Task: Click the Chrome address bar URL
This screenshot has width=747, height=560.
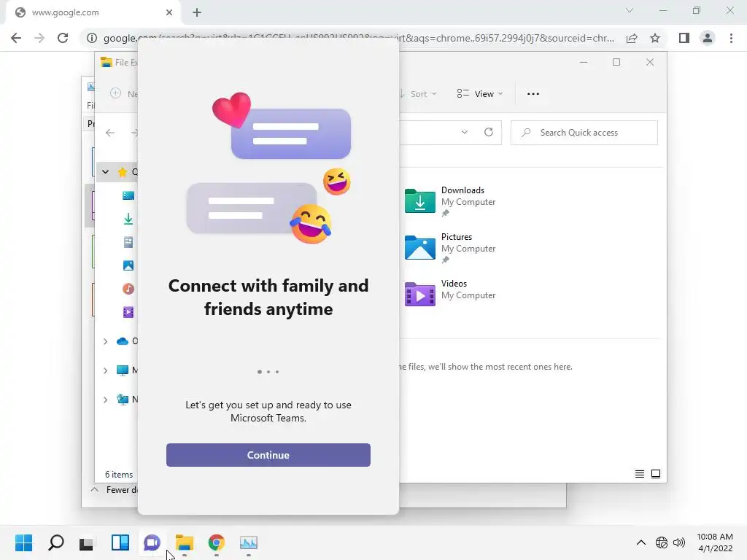Action: click(x=358, y=38)
